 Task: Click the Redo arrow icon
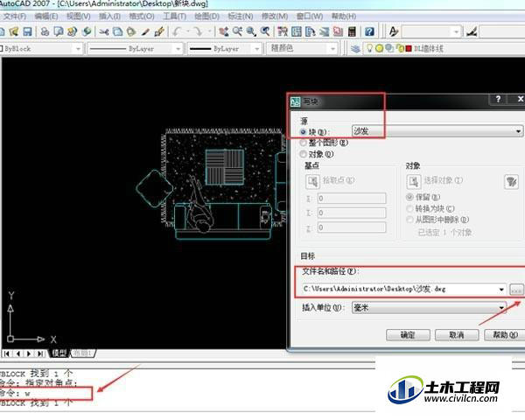(199, 31)
